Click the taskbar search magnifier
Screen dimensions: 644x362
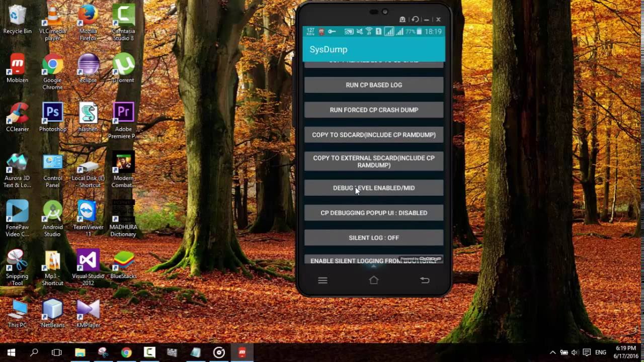coord(34,352)
